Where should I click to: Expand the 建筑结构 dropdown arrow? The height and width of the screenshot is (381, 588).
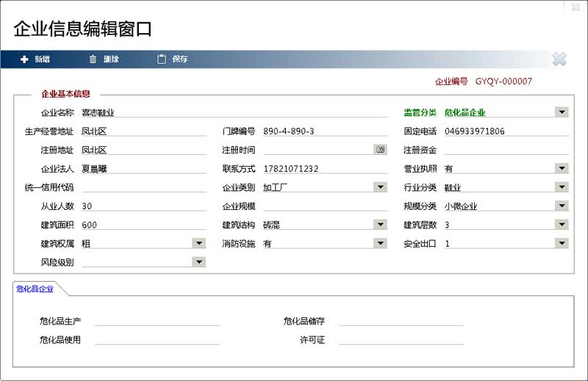[x=380, y=224]
